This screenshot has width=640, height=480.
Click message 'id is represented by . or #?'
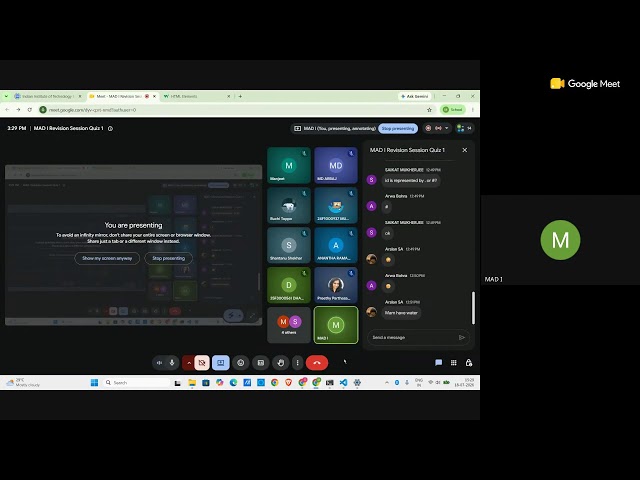pyautogui.click(x=411, y=180)
